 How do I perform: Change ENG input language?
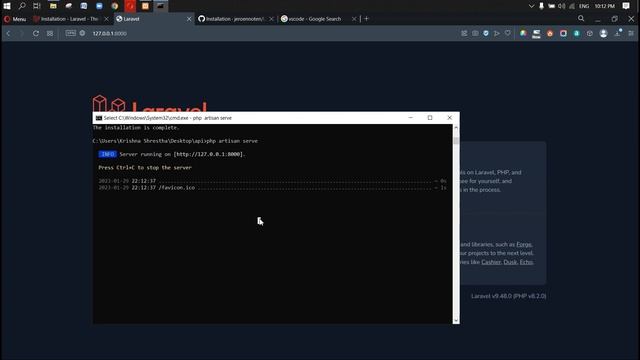point(584,6)
